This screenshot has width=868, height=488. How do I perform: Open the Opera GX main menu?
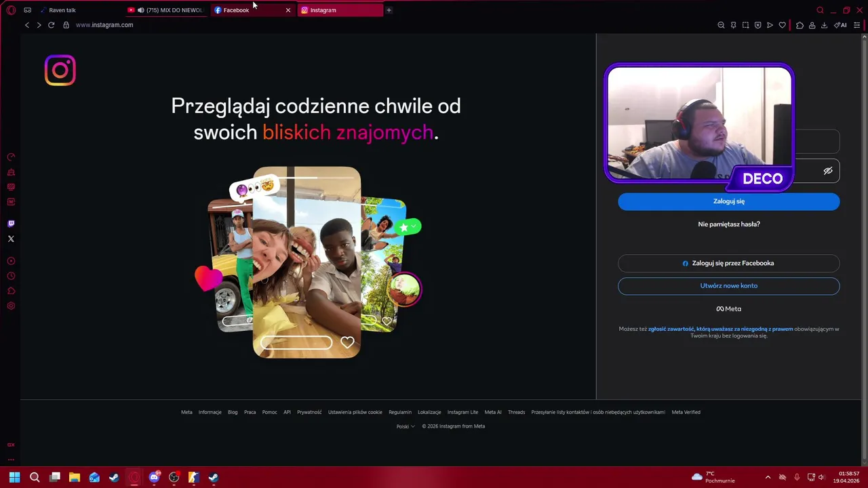tap(11, 10)
